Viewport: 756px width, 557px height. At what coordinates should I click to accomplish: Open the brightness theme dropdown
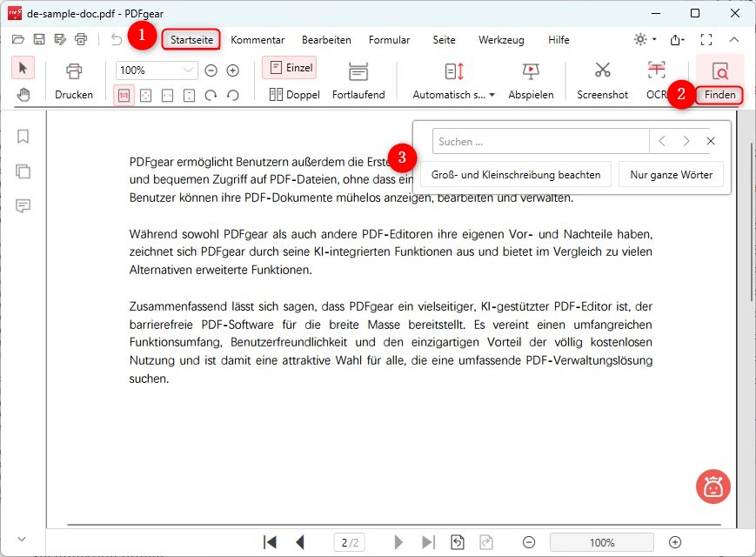click(645, 39)
